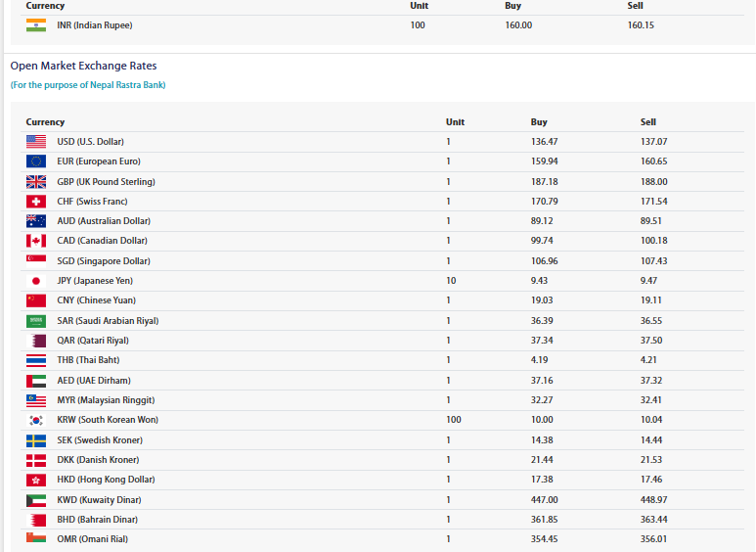Click the Open Market Exchange Rates heading
The width and height of the screenshot is (756, 552).
tap(83, 66)
